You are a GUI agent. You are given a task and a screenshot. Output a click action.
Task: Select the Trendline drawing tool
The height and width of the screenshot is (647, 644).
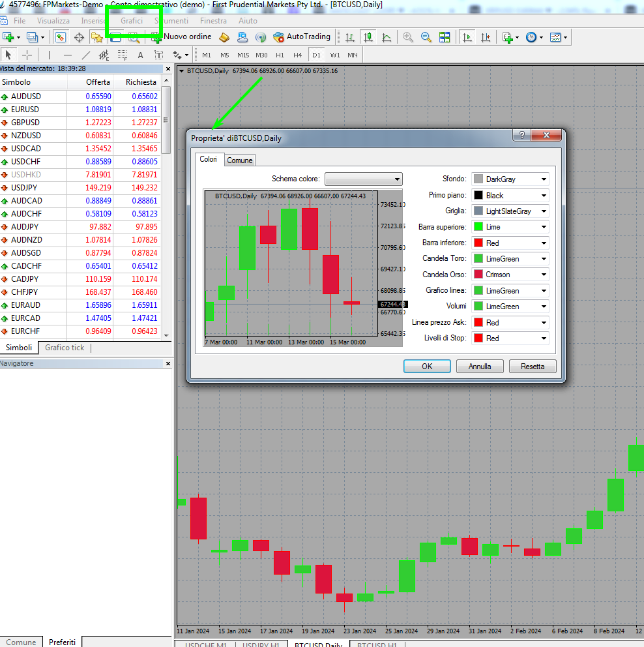[86, 55]
